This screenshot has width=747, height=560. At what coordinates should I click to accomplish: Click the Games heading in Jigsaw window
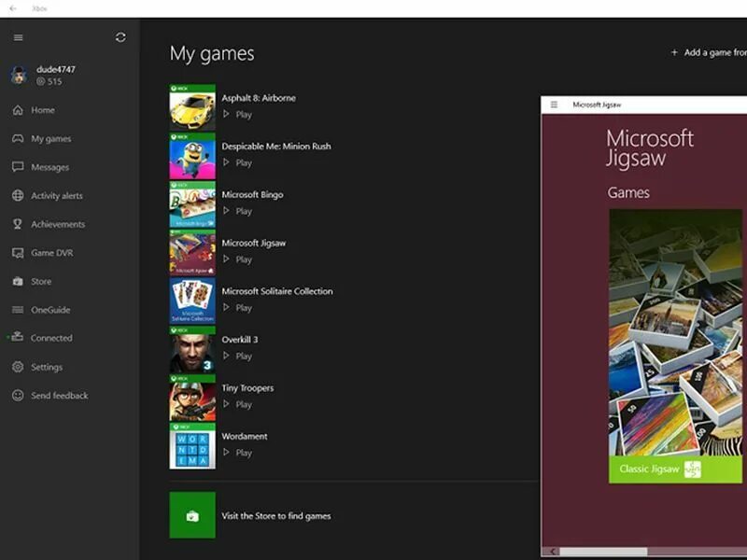pyautogui.click(x=628, y=192)
